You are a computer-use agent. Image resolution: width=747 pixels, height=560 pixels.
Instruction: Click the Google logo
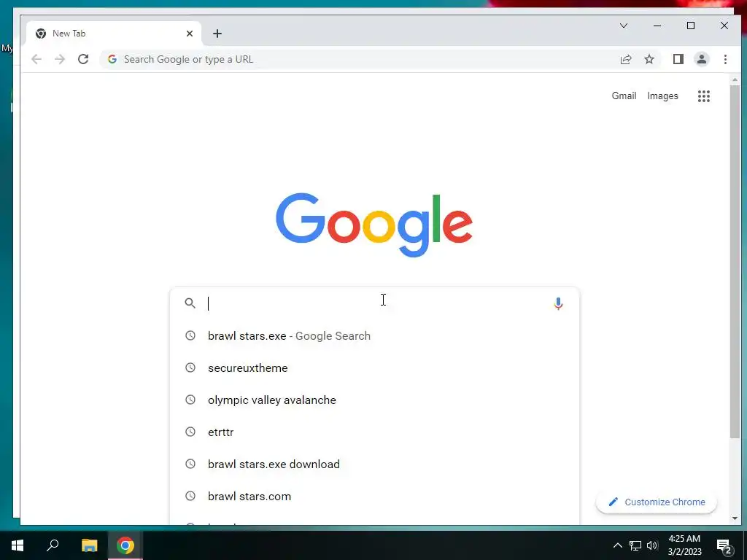[374, 225]
